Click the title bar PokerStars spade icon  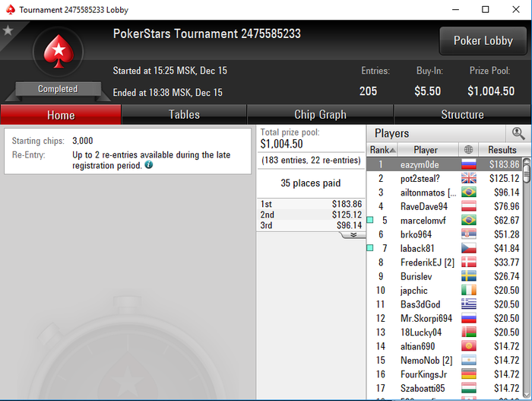coord(11,10)
